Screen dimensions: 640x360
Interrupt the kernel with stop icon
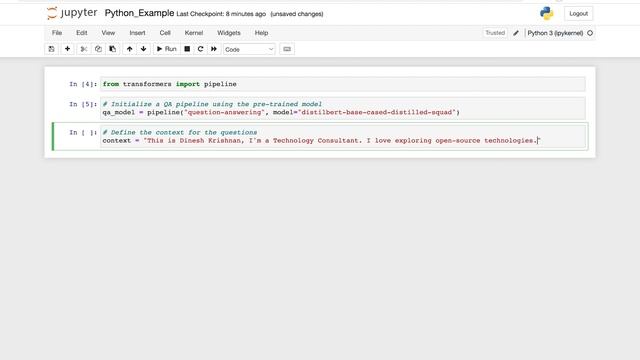click(x=187, y=49)
